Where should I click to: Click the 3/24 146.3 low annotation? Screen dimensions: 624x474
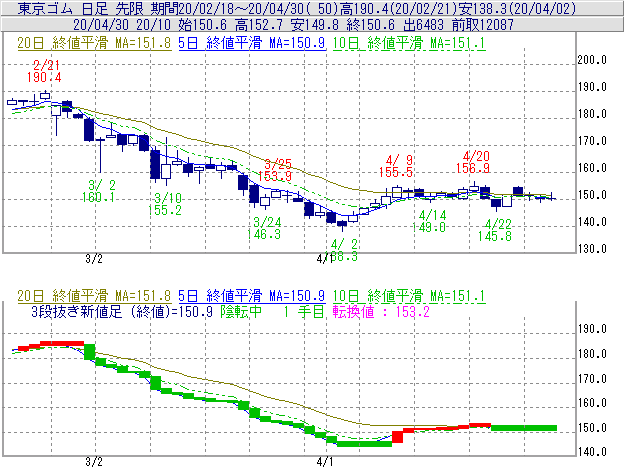(x=264, y=228)
